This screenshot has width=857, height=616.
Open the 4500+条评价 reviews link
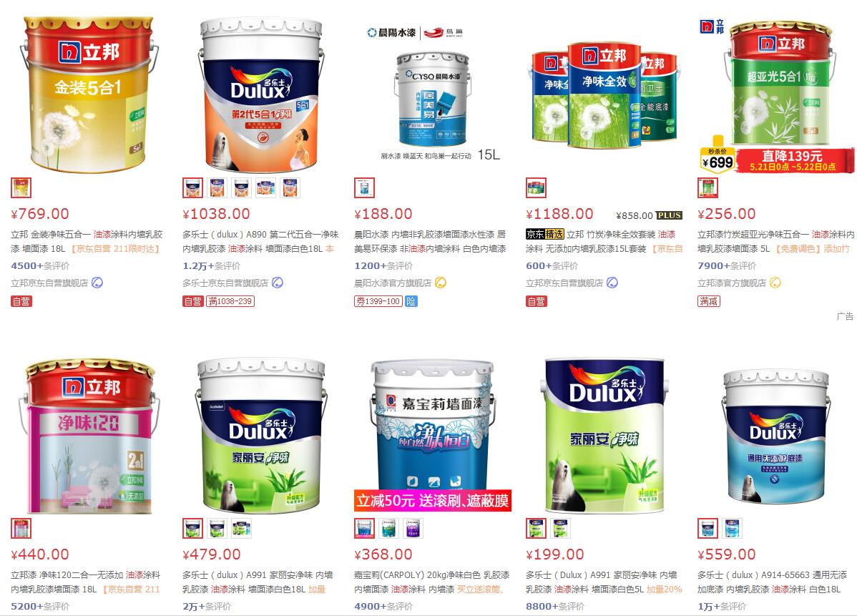point(41,265)
